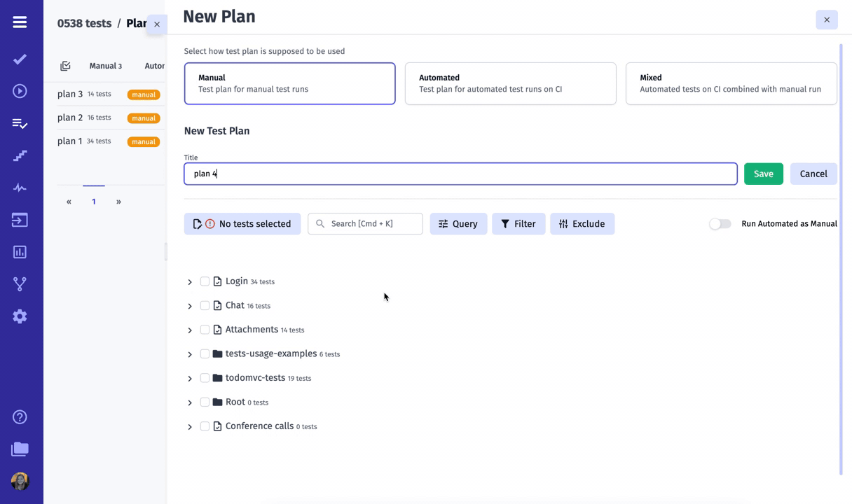Select the Automated plan type card
Image resolution: width=852 pixels, height=504 pixels.
click(x=510, y=83)
